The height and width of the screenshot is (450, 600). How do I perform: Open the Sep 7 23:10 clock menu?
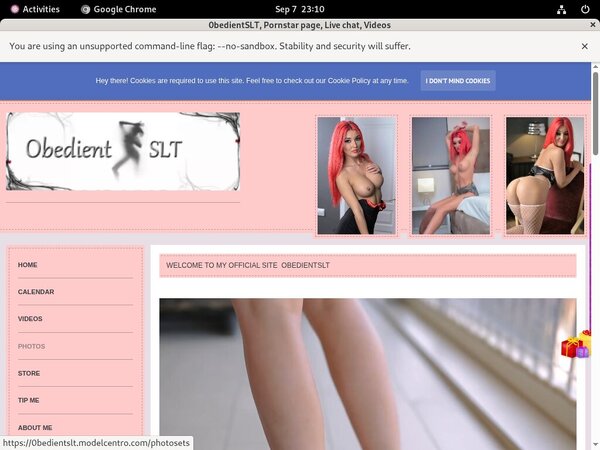(299, 9)
